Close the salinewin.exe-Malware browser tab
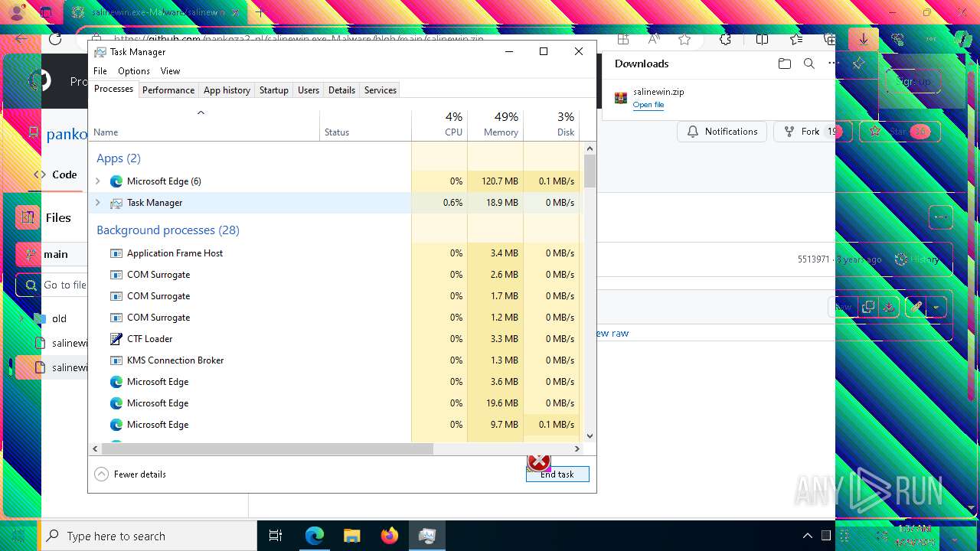The width and height of the screenshot is (980, 551). 235,12
